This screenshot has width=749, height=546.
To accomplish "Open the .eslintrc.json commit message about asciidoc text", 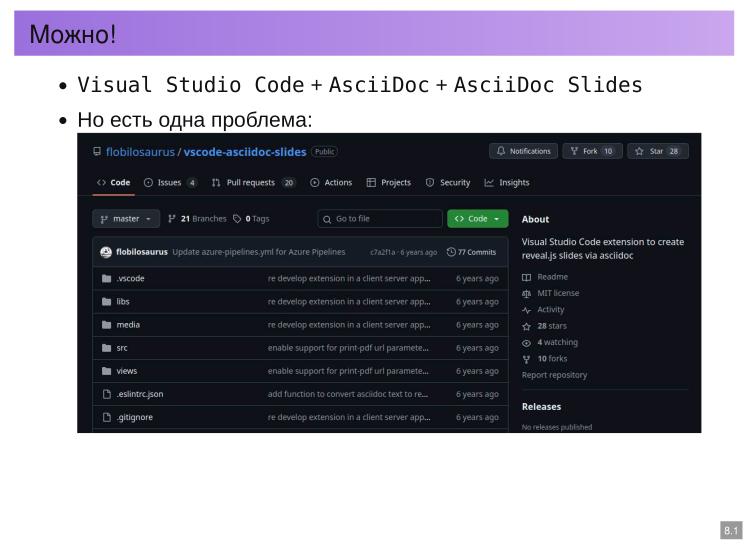I will pos(348,394).
